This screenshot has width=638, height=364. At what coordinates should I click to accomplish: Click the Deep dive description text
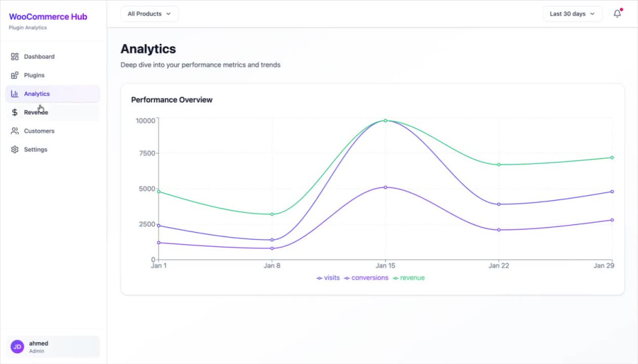(200, 64)
